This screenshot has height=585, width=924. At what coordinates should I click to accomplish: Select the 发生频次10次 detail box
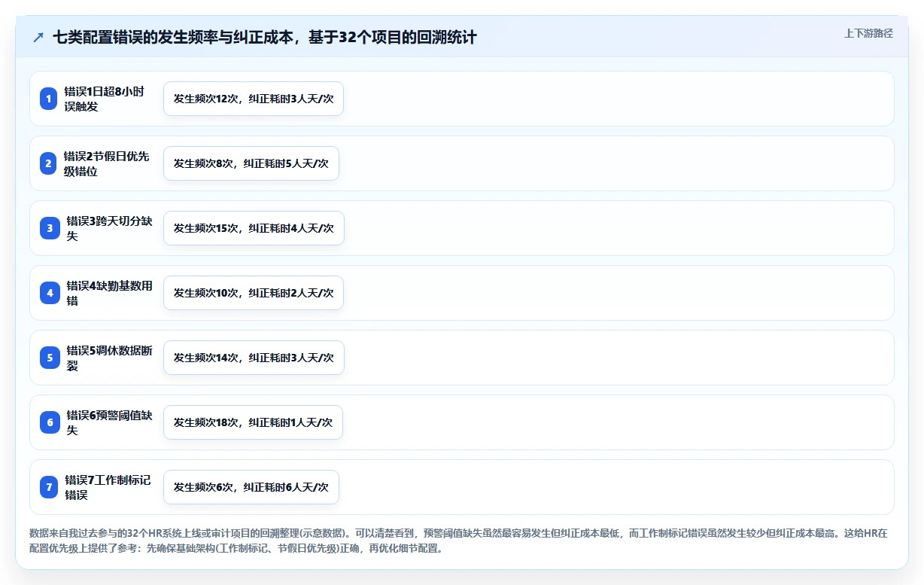click(x=254, y=293)
